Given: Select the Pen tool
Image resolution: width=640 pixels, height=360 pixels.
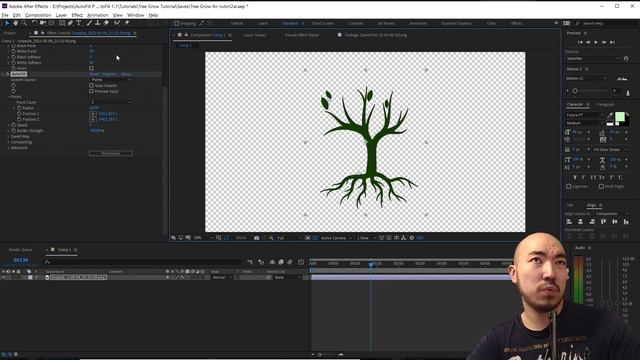Looking at the screenshot, I should coord(70,23).
